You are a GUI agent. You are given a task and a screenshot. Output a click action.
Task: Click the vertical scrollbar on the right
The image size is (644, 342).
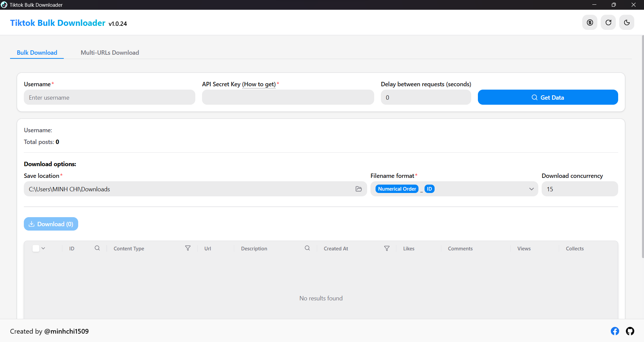(x=643, y=147)
